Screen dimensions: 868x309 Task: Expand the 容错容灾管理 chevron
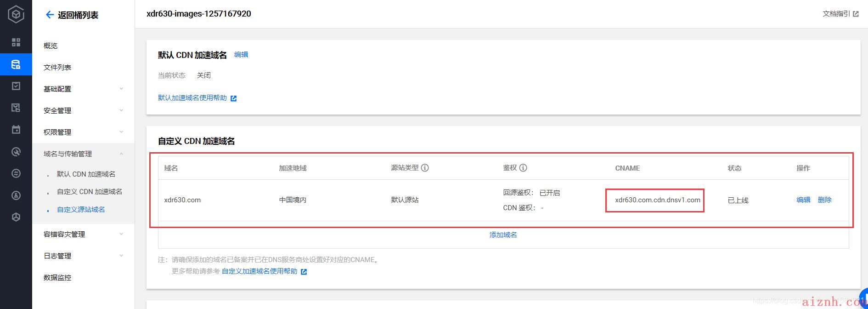pos(121,234)
